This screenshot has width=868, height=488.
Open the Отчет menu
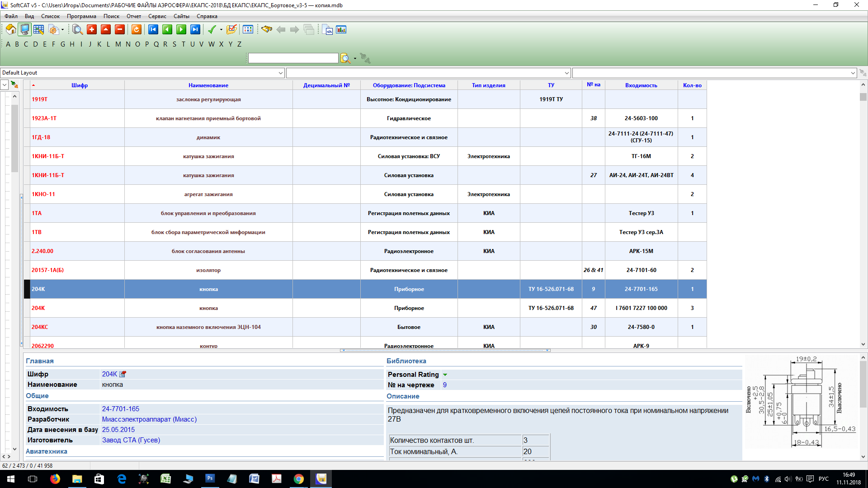tap(134, 16)
